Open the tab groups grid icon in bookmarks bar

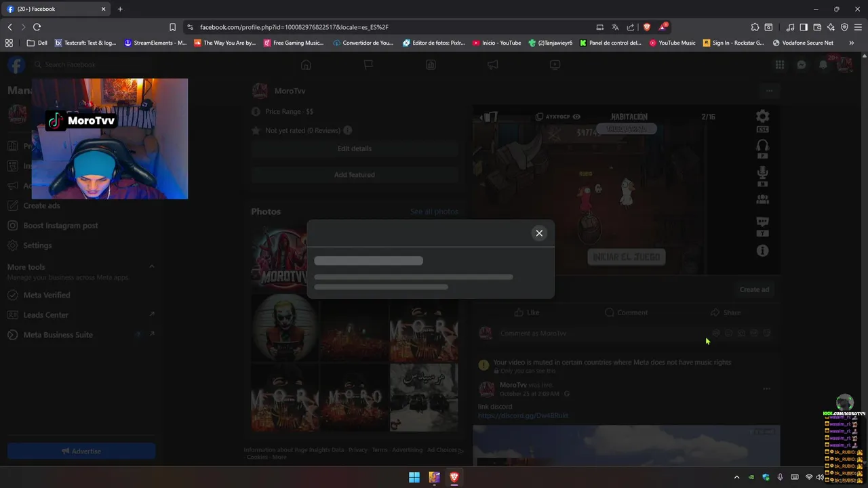pyautogui.click(x=9, y=43)
